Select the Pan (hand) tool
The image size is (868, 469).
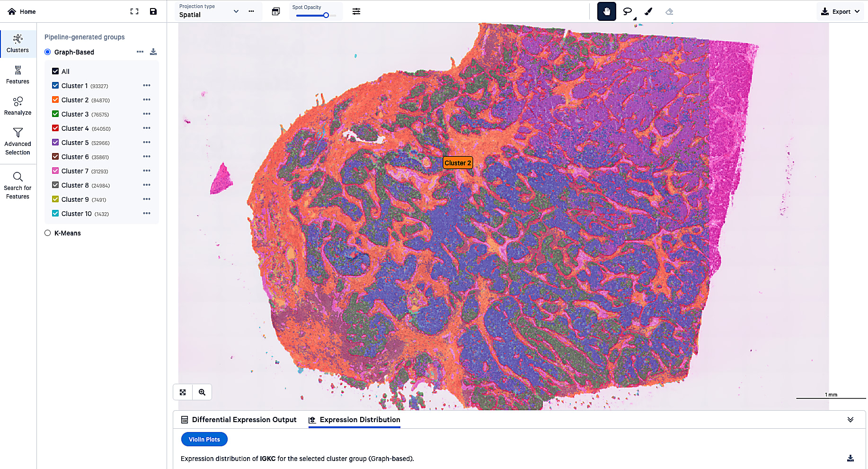606,11
